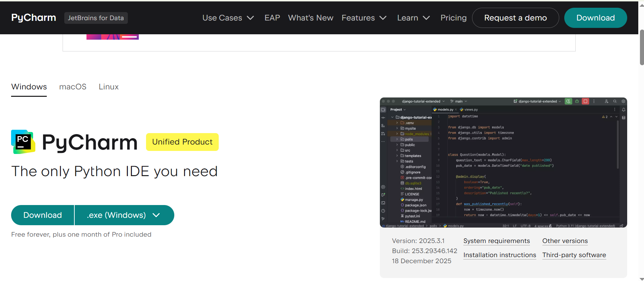Click the main Download button for Windows
The width and height of the screenshot is (644, 281).
[x=42, y=215]
